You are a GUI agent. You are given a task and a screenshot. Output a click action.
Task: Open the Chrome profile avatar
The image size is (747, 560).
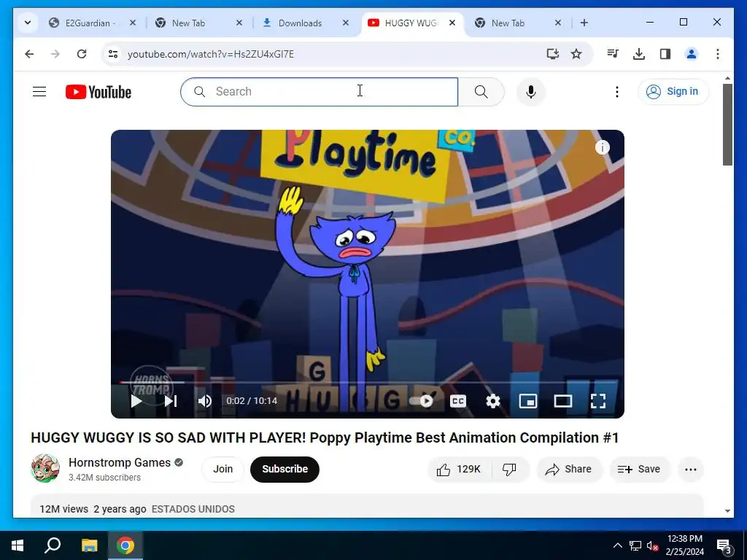coord(692,54)
